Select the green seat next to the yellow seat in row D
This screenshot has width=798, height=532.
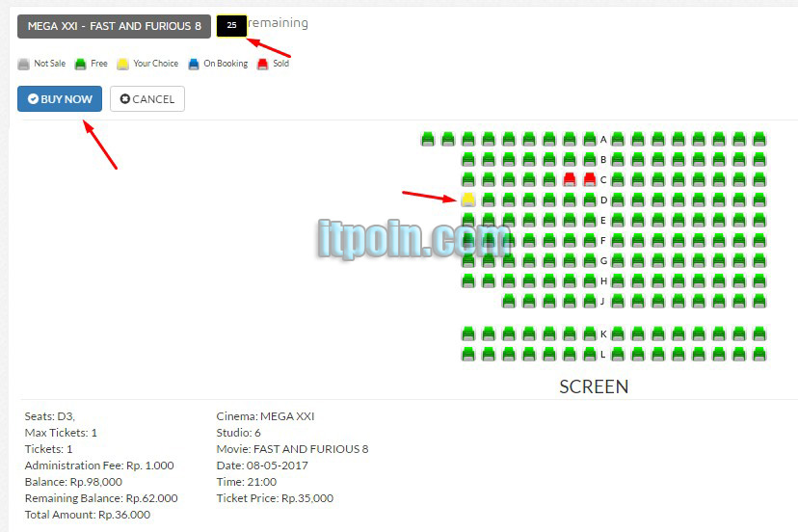coord(489,199)
